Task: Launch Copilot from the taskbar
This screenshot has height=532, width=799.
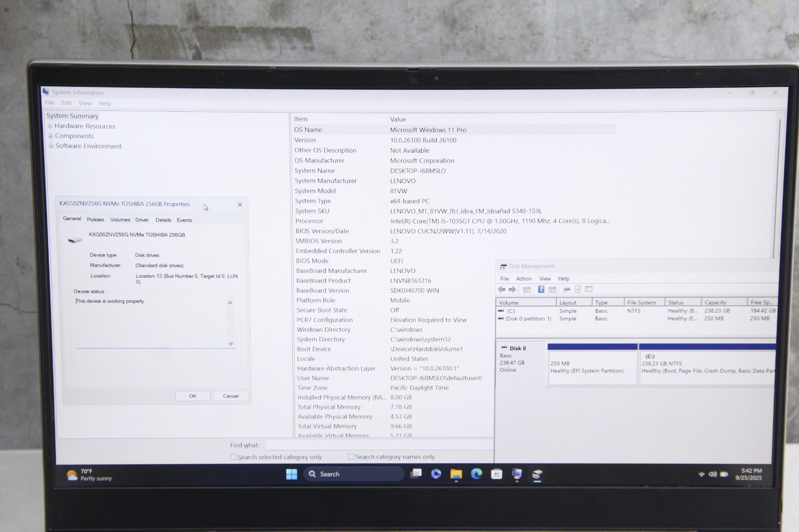Action: (436, 474)
